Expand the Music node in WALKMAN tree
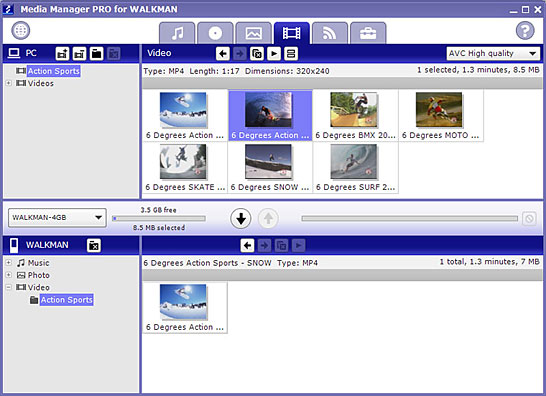The height and width of the screenshot is (396, 546). [x=9, y=263]
